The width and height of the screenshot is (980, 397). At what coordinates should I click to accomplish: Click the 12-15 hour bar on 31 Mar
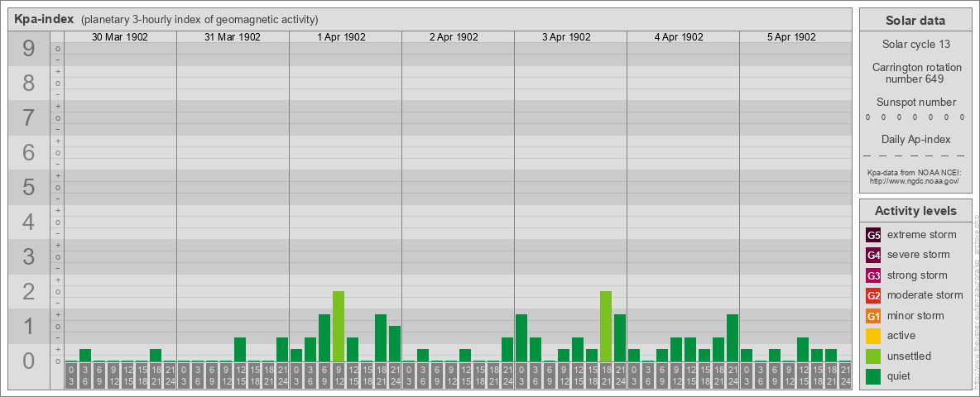point(240,350)
